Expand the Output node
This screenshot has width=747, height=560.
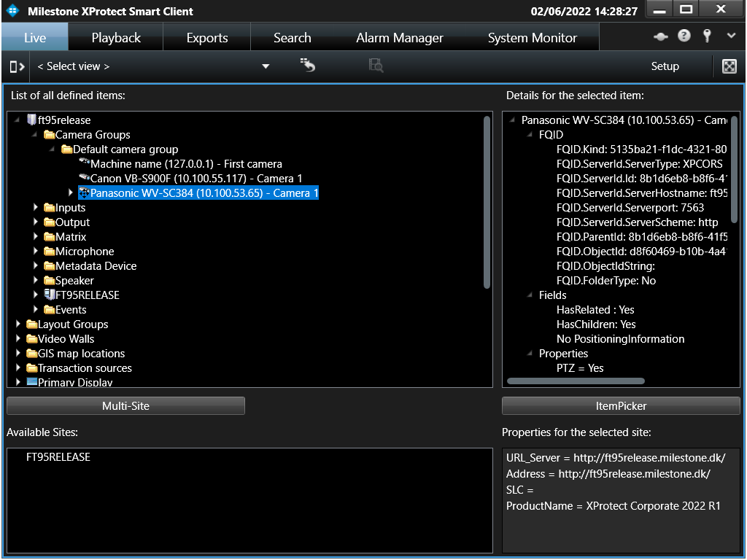[35, 222]
